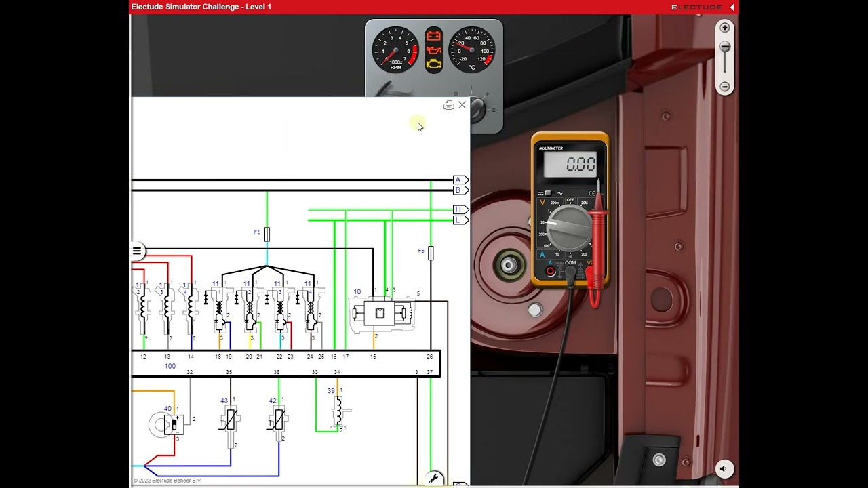
Task: Open the wrench tools button
Action: pyautogui.click(x=433, y=479)
